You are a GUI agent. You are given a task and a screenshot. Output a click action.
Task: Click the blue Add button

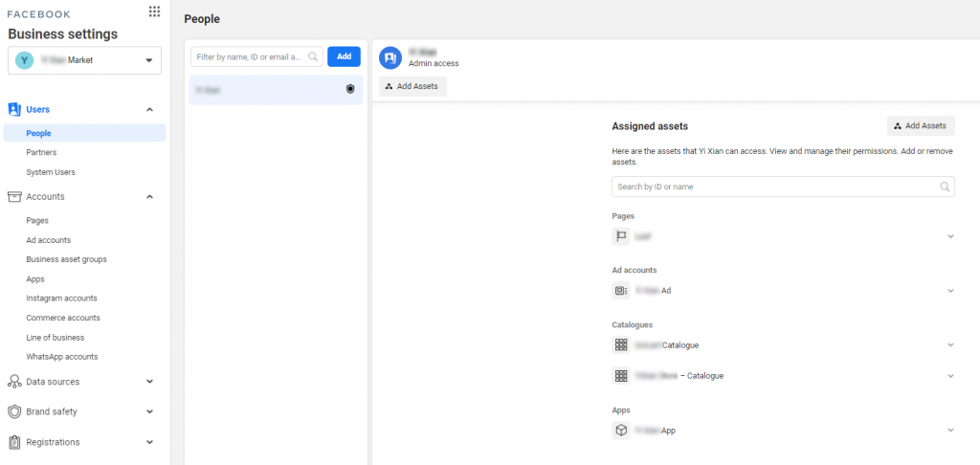[344, 56]
